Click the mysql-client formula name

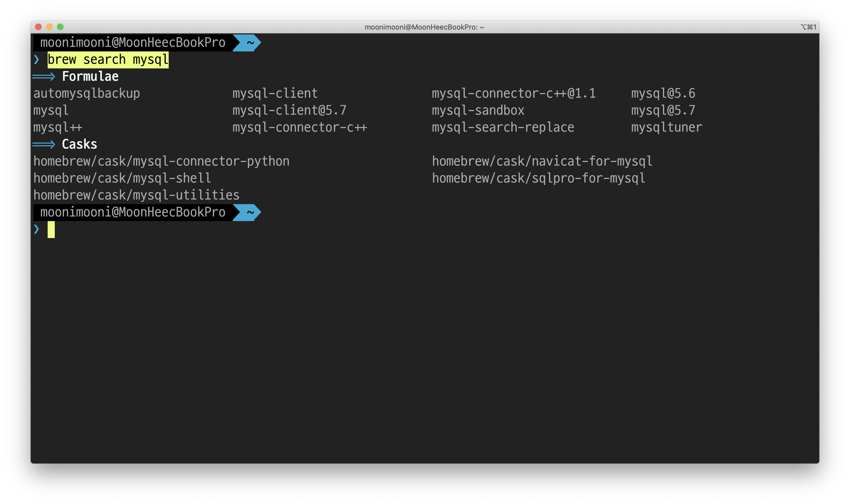275,93
